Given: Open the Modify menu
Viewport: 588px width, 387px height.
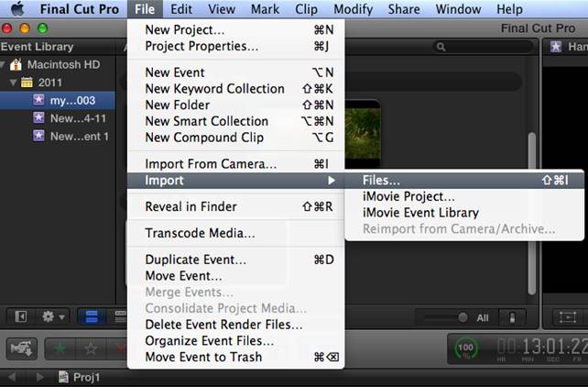Looking at the screenshot, I should tap(353, 9).
